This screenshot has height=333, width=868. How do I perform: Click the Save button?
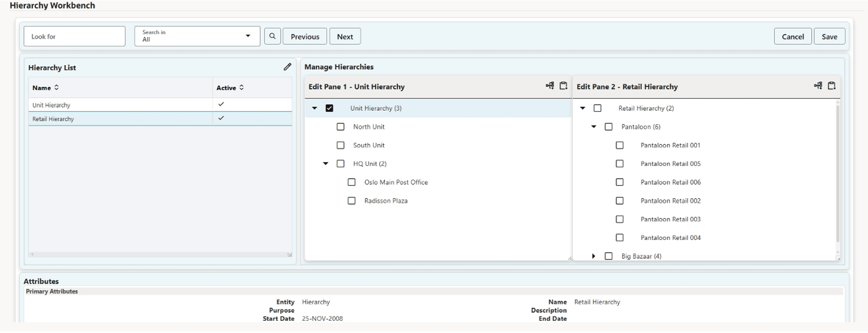point(829,37)
